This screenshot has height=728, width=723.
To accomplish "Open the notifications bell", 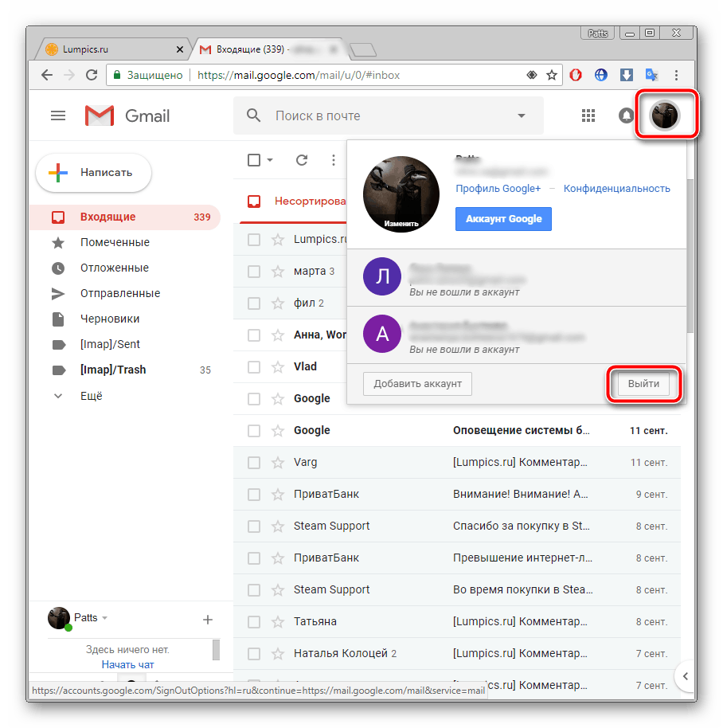I will pyautogui.click(x=626, y=115).
